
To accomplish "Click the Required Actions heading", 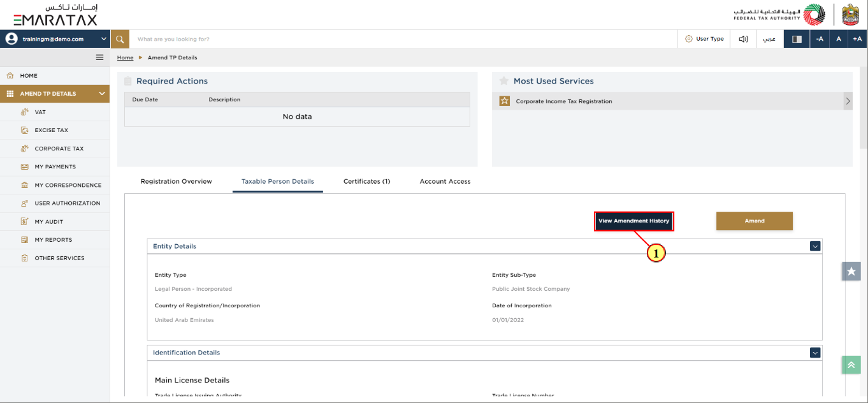I will (x=172, y=81).
